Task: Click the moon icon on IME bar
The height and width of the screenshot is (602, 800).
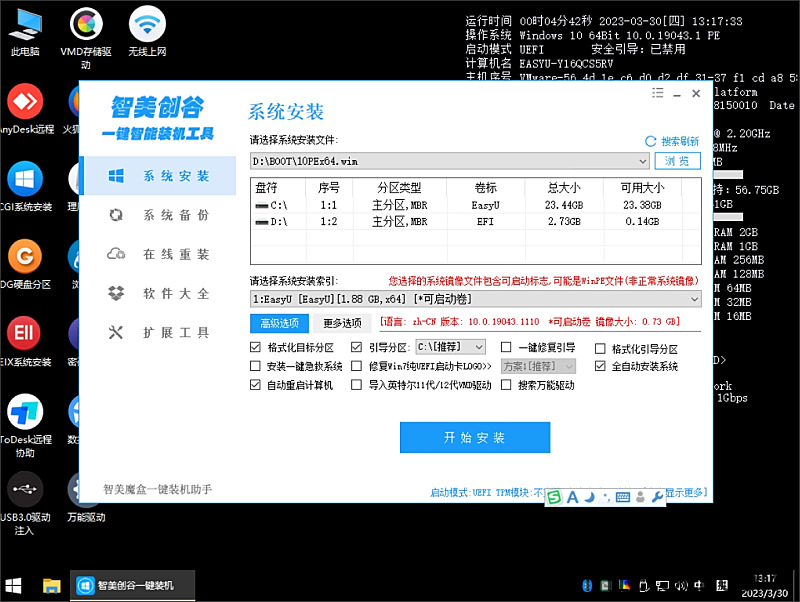Action: (590, 497)
